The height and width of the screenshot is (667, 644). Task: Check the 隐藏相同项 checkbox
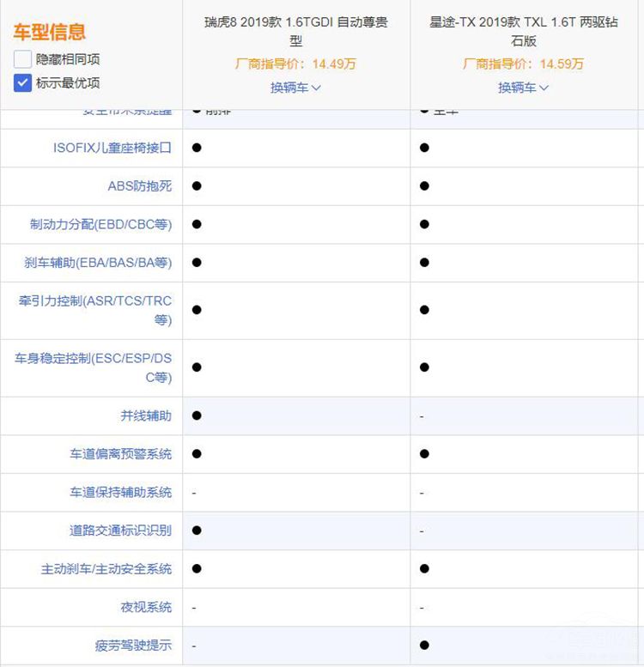coord(23,59)
